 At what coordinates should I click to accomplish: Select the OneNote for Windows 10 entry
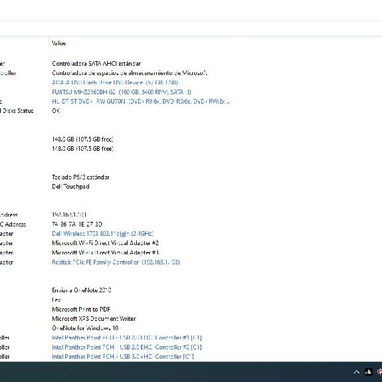point(85,328)
